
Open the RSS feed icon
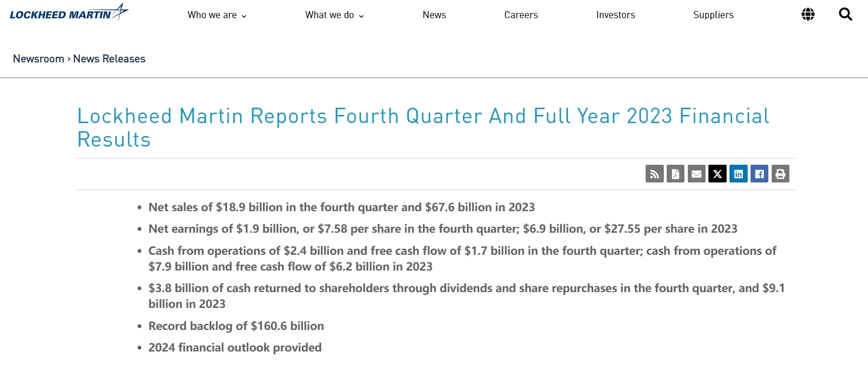coord(654,174)
